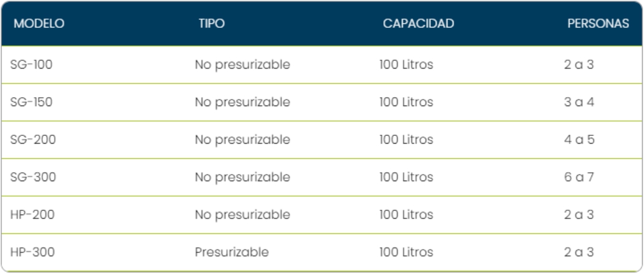Image resolution: width=644 pixels, height=273 pixels.
Task: Click the 4 a 5 personas cell
Action: [579, 139]
